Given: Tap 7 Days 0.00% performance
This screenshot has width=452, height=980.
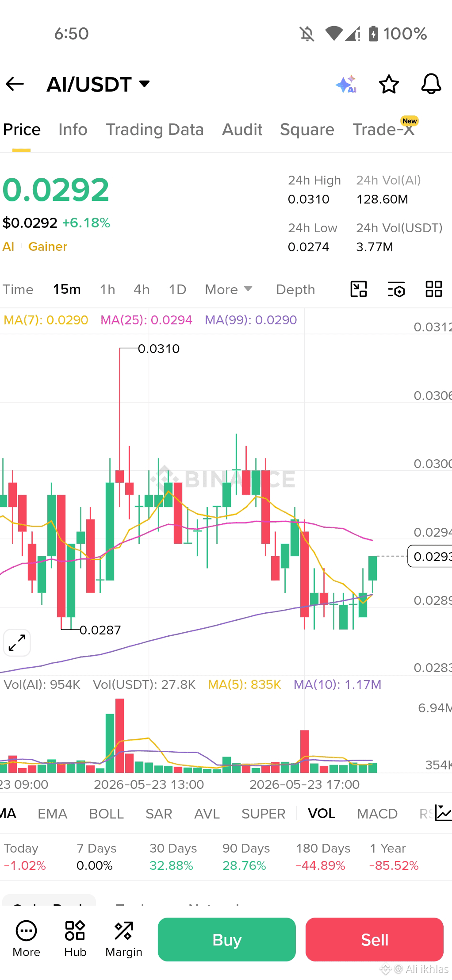Looking at the screenshot, I should tap(96, 857).
